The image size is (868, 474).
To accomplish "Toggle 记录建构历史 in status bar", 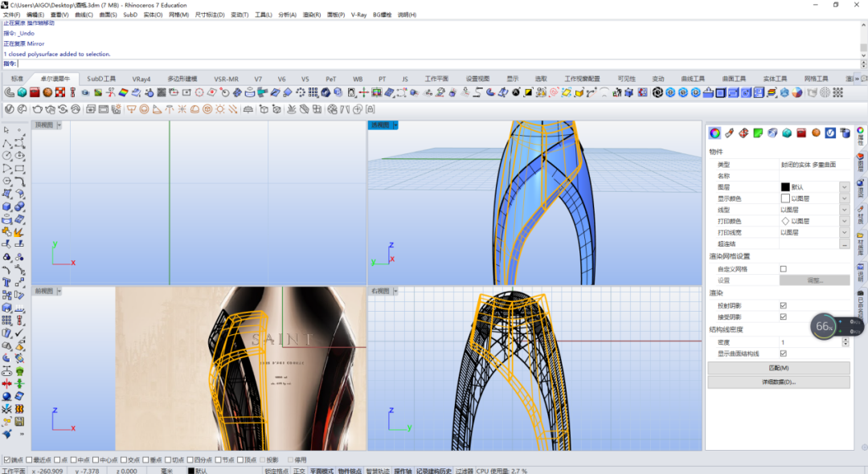I will (x=434, y=471).
